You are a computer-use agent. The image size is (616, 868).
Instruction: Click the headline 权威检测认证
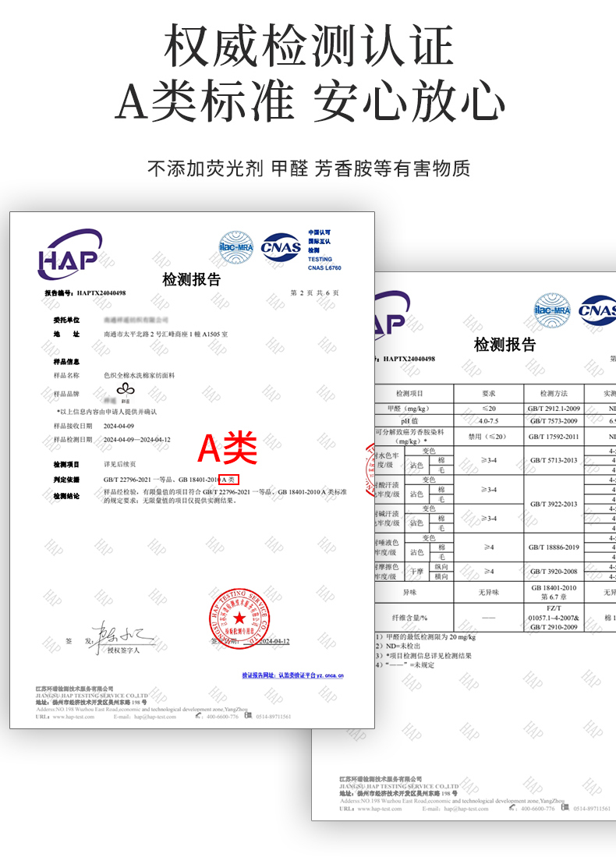tap(309, 47)
